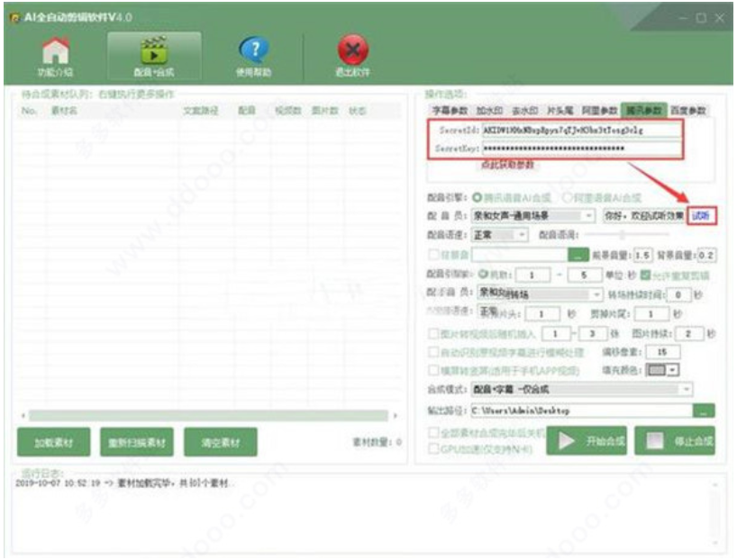
Task: Switch to 腾讯参数 tab
Action: [643, 111]
